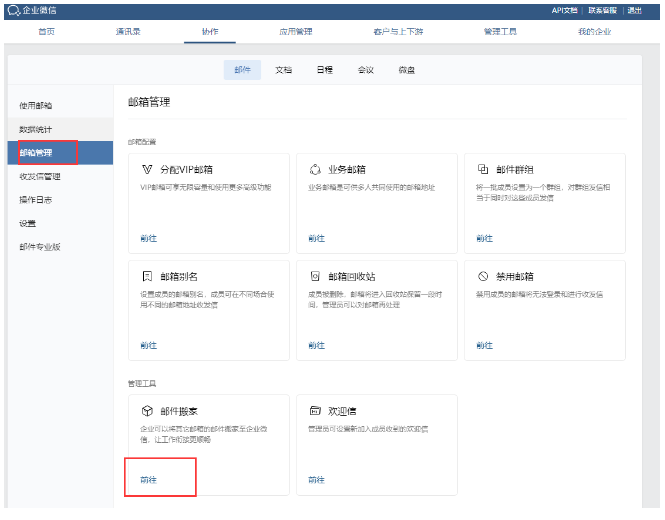The height and width of the screenshot is (520, 665).
Task: Click the 邮件搬家 box icon
Action: pyautogui.click(x=147, y=410)
